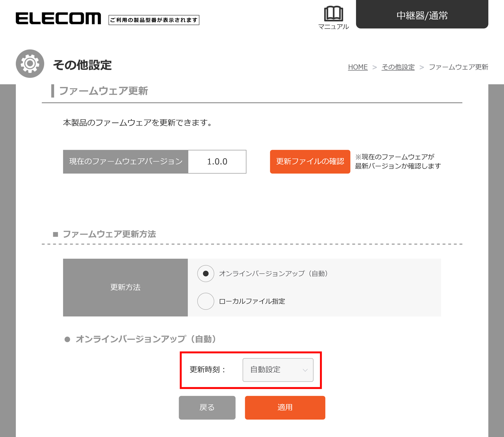Image resolution: width=504 pixels, height=437 pixels.
Task: Open the manual book icon
Action: (333, 14)
